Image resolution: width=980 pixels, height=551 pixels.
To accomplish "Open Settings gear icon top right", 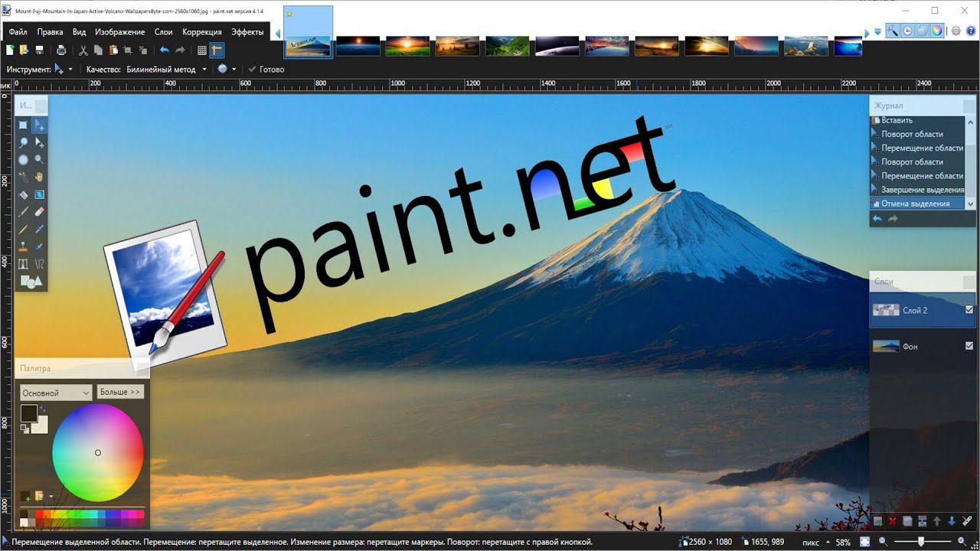I will pos(955,31).
